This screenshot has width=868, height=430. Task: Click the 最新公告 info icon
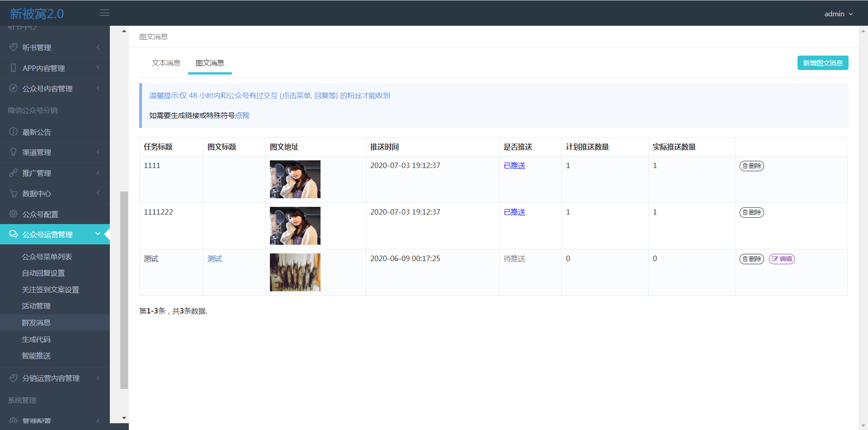click(x=14, y=131)
